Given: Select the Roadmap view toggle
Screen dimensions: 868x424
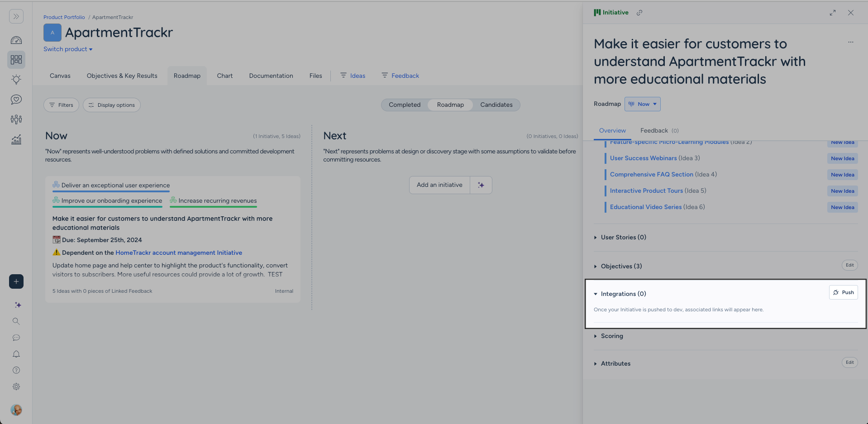Looking at the screenshot, I should pos(450,105).
